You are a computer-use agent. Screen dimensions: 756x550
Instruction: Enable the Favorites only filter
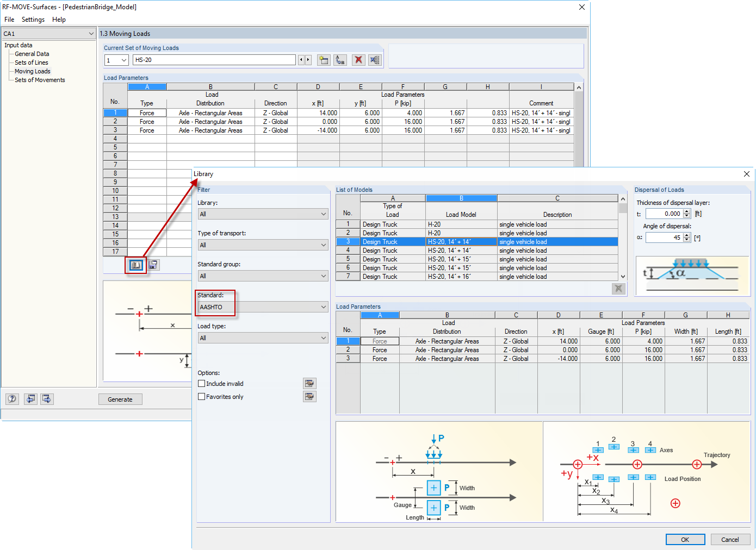[x=202, y=396]
